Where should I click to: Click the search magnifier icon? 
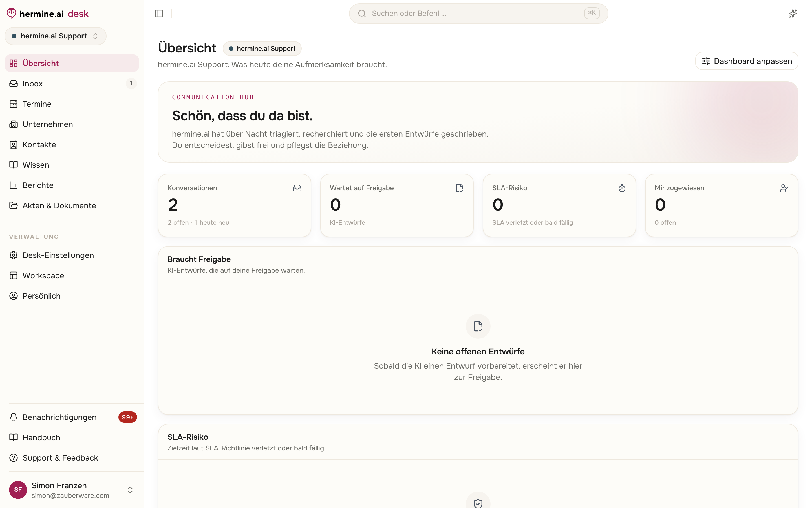point(362,14)
